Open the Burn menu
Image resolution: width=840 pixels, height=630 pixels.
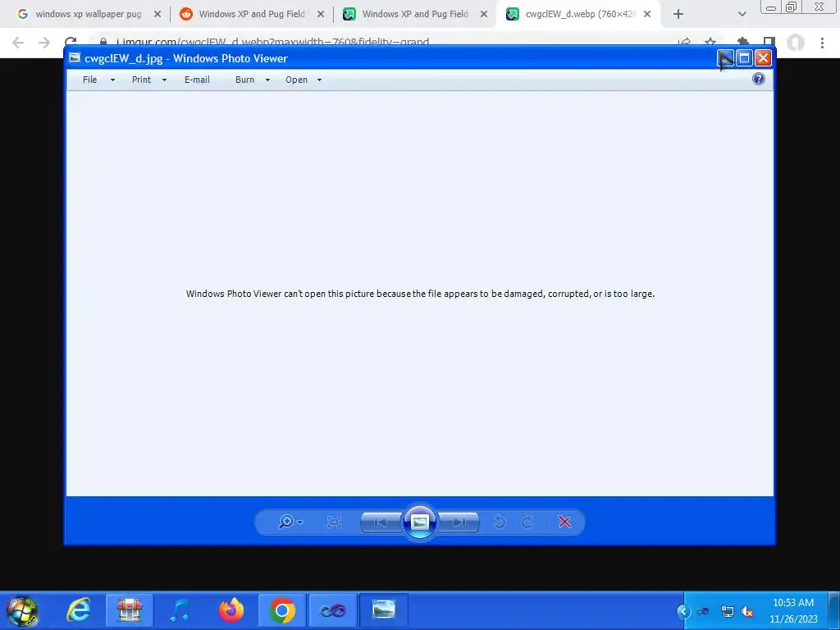[244, 80]
